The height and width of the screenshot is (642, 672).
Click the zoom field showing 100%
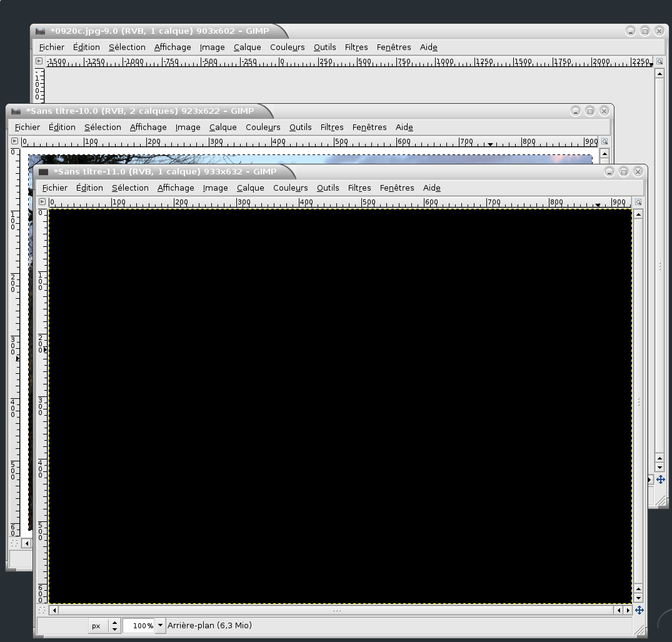coord(139,625)
